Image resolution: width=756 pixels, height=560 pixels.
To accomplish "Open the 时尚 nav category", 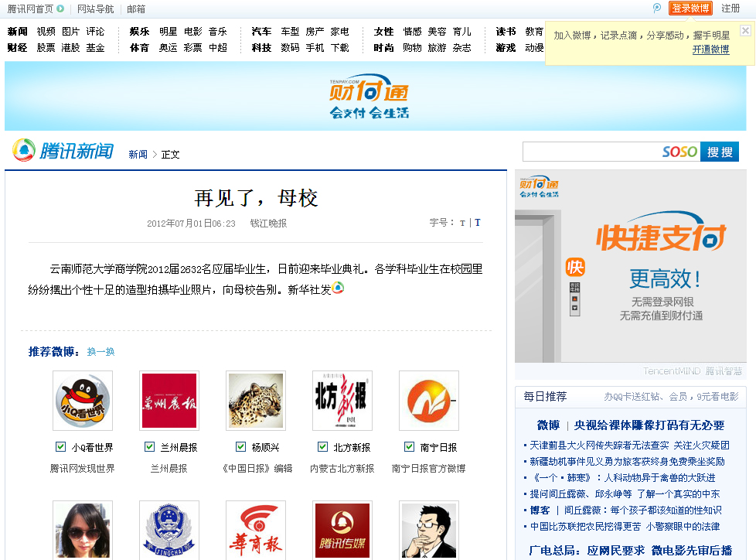I will pos(383,48).
